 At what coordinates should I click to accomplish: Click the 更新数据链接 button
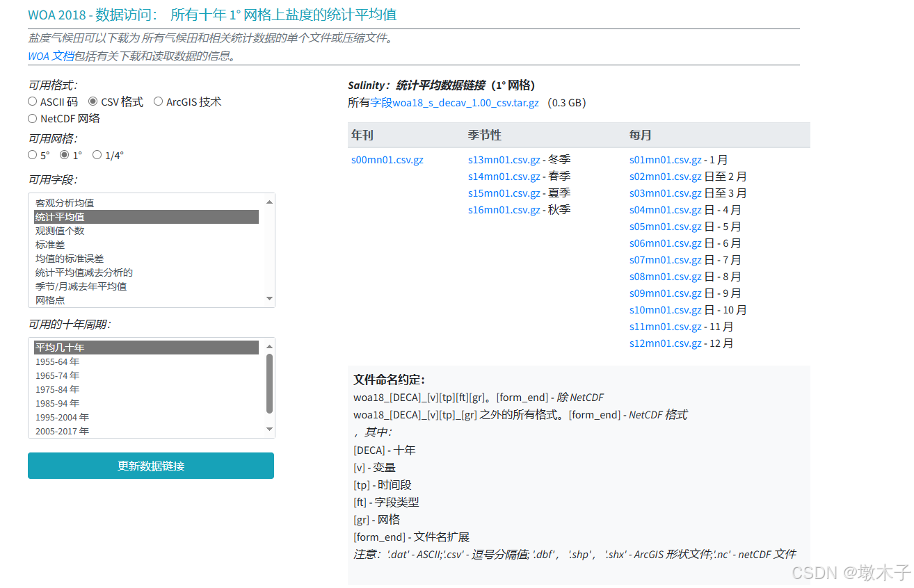pos(150,466)
